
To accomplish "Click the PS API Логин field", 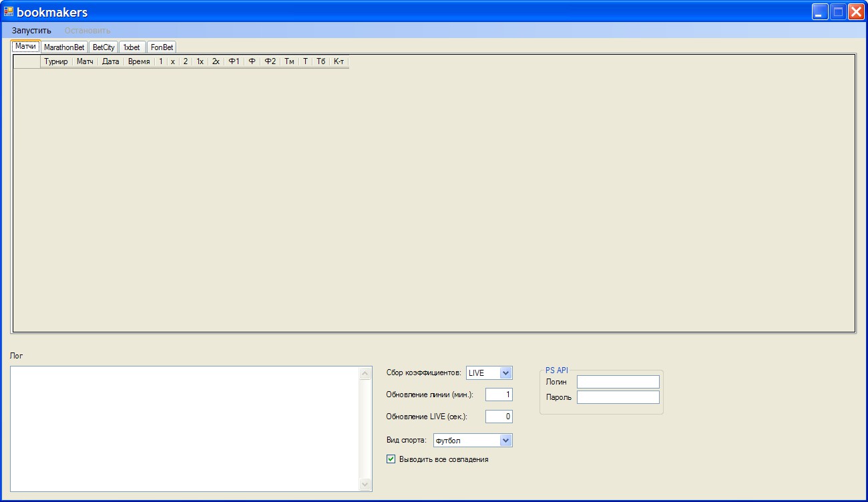I will 618,382.
